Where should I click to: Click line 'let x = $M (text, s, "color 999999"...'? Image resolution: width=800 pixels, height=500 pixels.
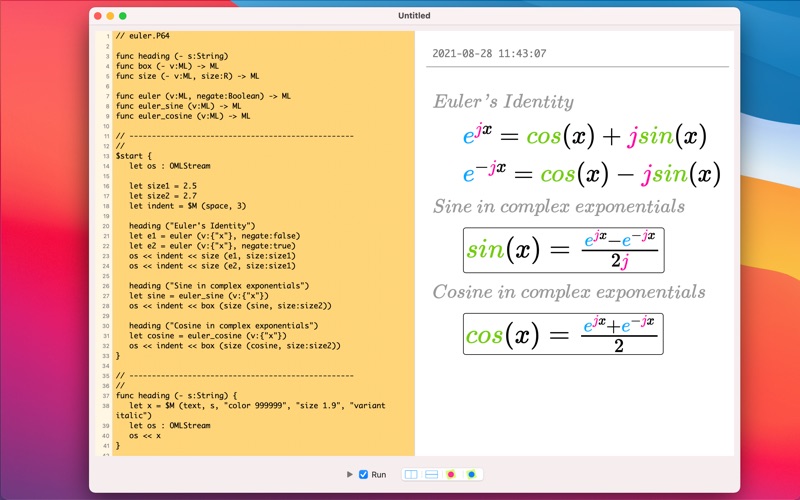[x=251, y=410]
